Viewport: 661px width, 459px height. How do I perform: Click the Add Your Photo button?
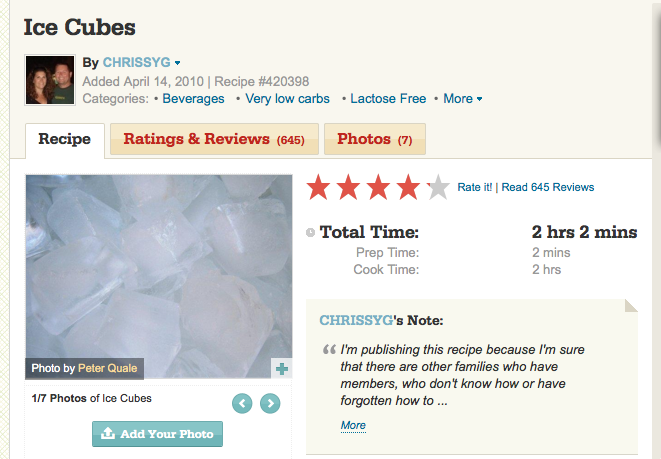(157, 433)
